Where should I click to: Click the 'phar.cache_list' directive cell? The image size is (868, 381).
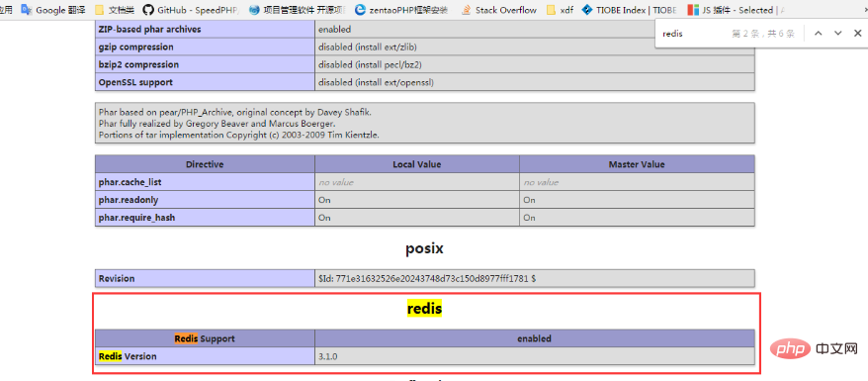(x=205, y=182)
